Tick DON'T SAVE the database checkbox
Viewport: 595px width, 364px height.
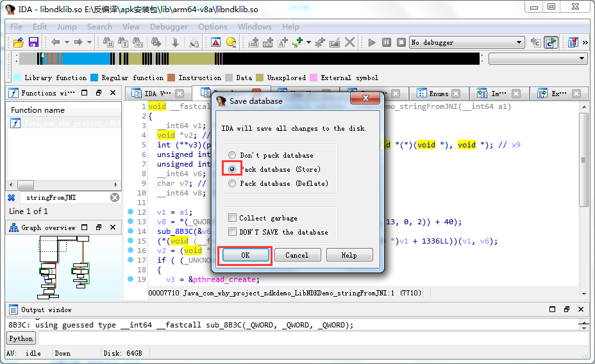click(x=232, y=232)
